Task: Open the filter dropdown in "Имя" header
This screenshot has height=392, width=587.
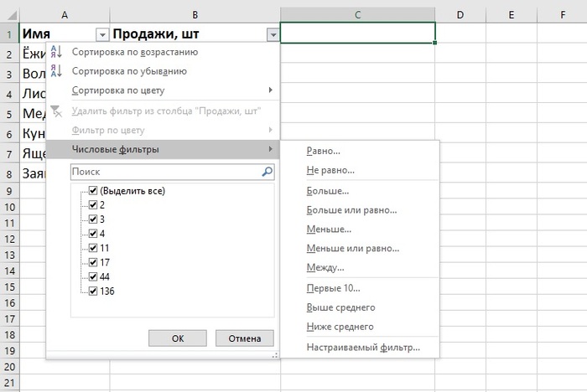Action: 102,34
